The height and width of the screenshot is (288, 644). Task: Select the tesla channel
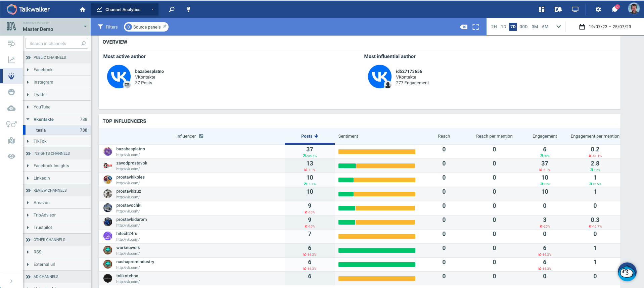pos(57,130)
